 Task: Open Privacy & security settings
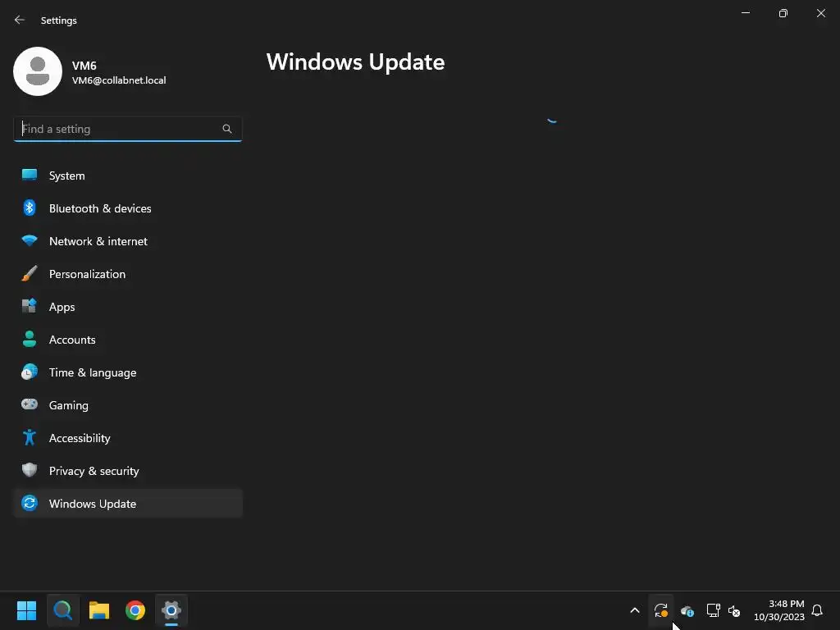(127, 471)
